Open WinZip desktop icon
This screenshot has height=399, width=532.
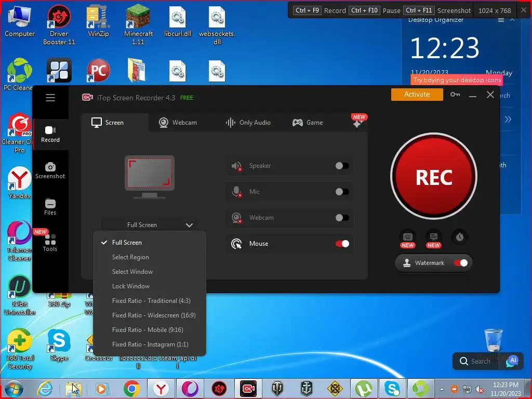coord(98,21)
